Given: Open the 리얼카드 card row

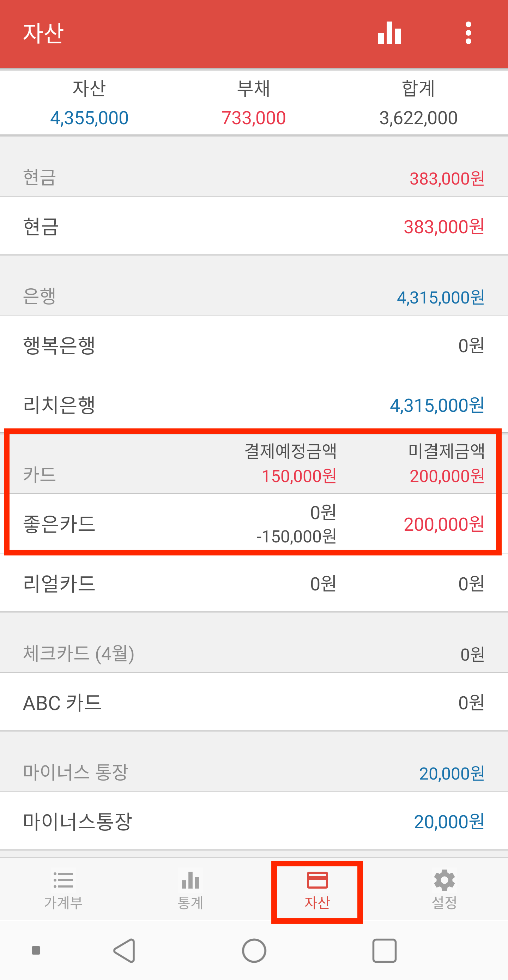Looking at the screenshot, I should [x=254, y=583].
